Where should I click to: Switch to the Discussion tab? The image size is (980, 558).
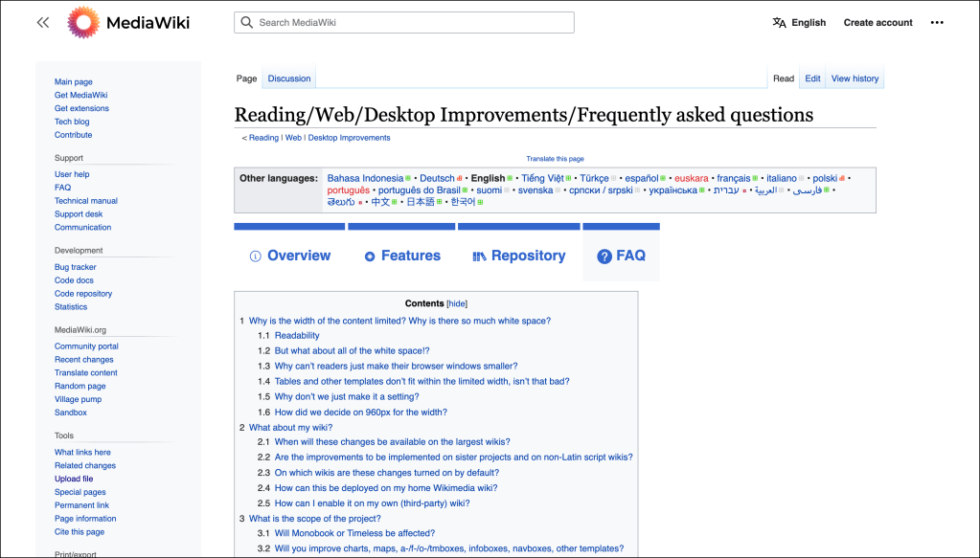289,78
